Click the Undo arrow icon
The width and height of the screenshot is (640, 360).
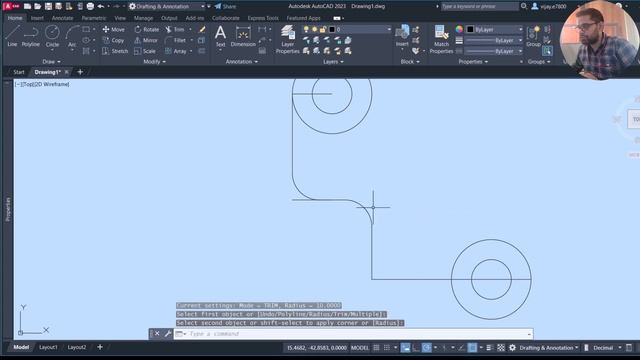[x=101, y=6]
